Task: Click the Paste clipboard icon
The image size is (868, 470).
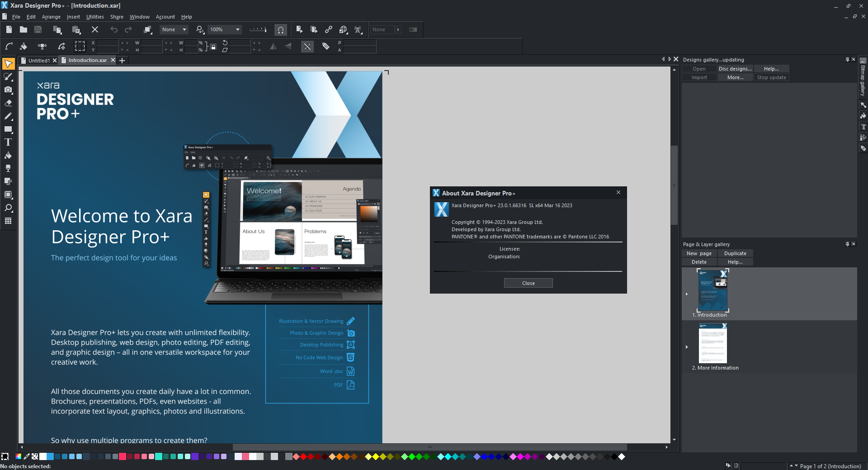Action: point(76,30)
